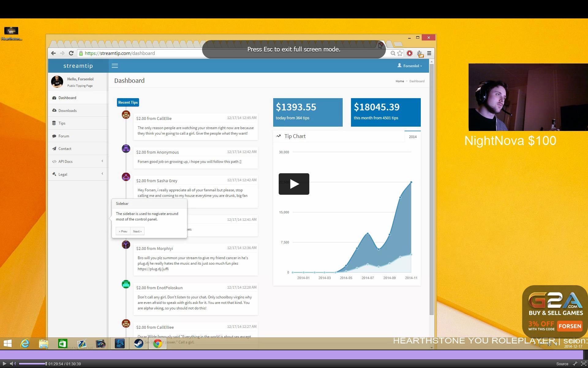This screenshot has height=368, width=588.
Task: Click the '12/17/14 12:45 AM' timestamp
Action: tap(242, 118)
